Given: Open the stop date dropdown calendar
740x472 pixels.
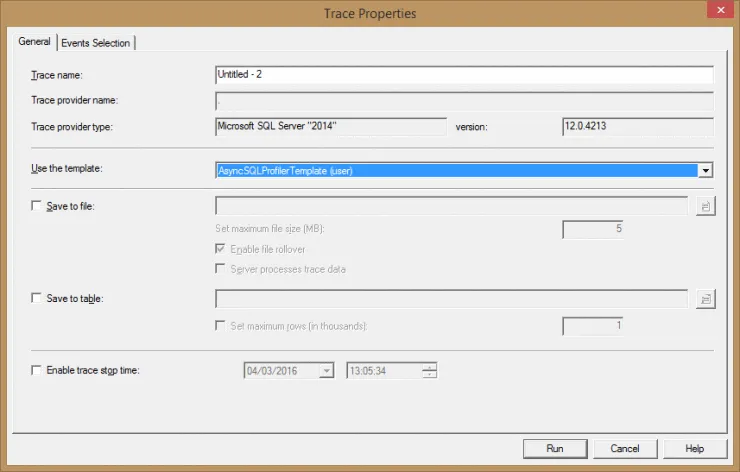Looking at the screenshot, I should 326,371.
